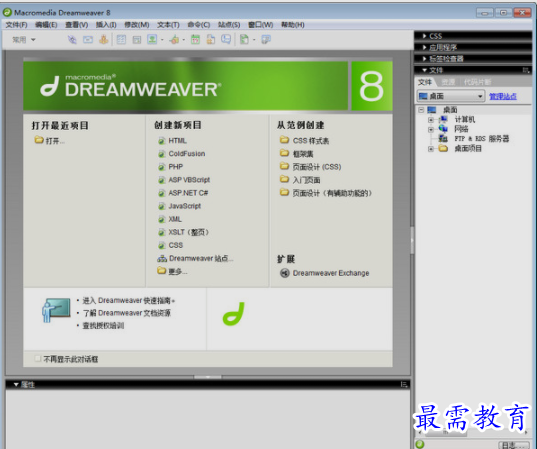Open the 文件(F) menu
This screenshot has height=449, width=537.
[16, 25]
